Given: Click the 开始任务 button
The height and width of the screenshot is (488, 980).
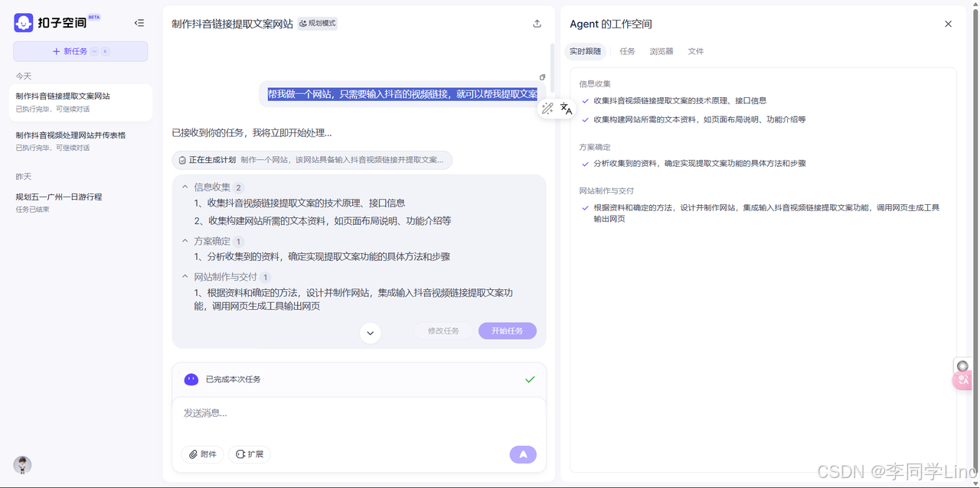Looking at the screenshot, I should [508, 331].
